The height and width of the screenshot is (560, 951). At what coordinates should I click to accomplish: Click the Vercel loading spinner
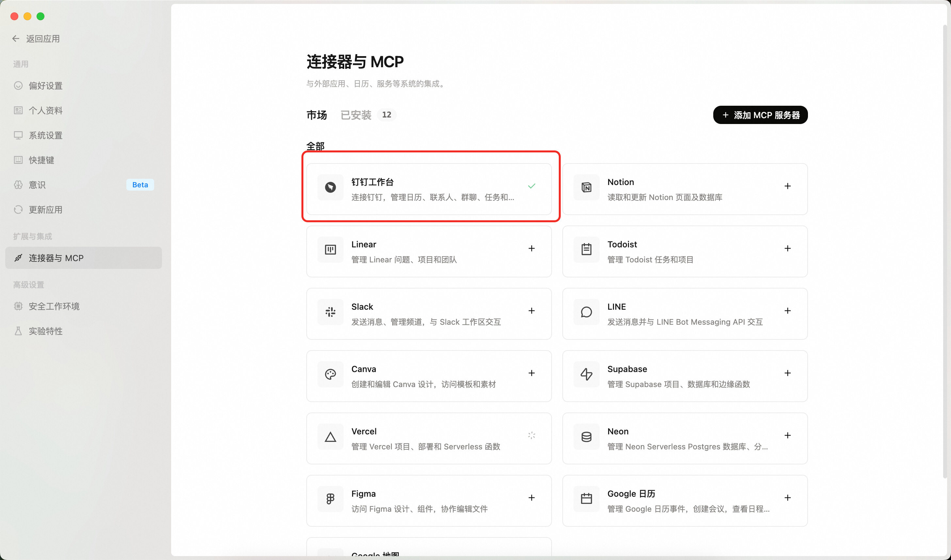pyautogui.click(x=532, y=435)
